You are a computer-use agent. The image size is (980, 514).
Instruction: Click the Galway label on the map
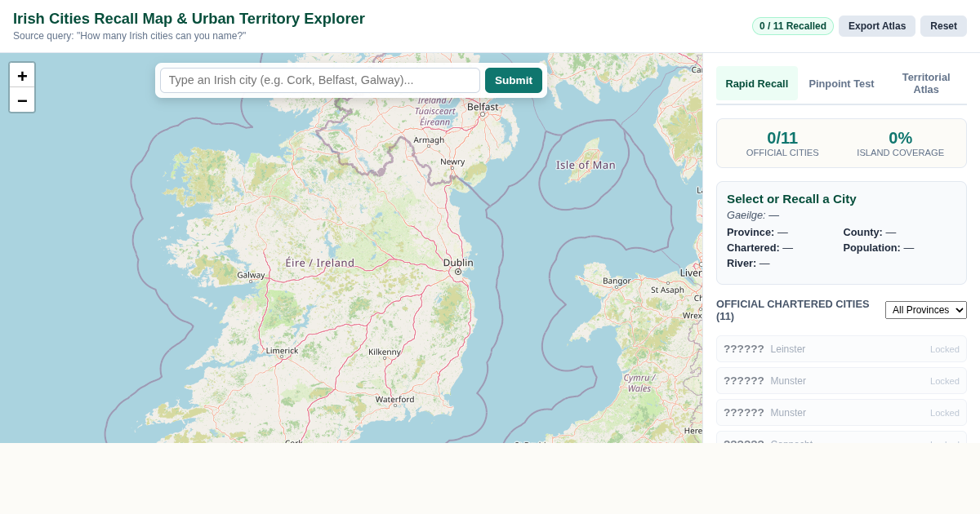click(x=251, y=275)
